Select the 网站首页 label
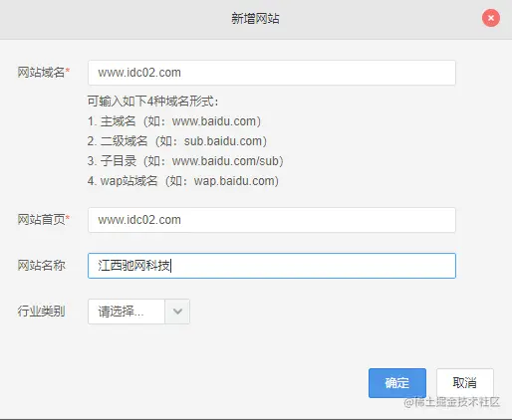512x420 pixels. tap(41, 219)
